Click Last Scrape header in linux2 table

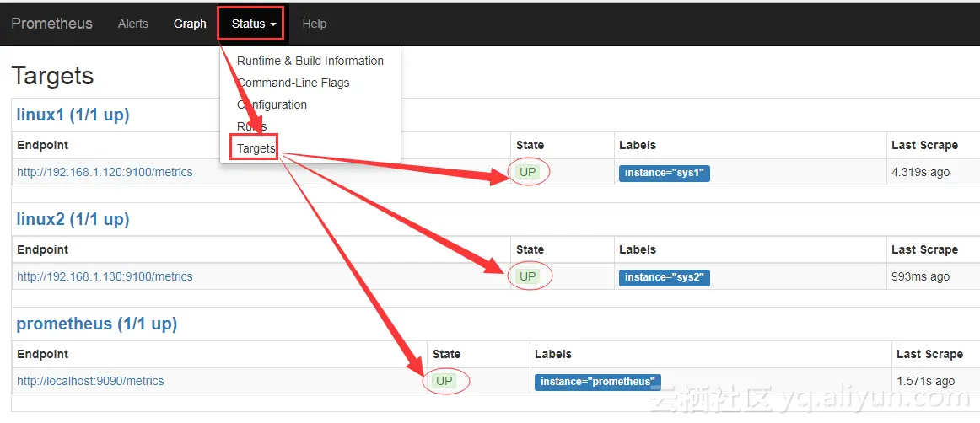pyautogui.click(x=924, y=249)
